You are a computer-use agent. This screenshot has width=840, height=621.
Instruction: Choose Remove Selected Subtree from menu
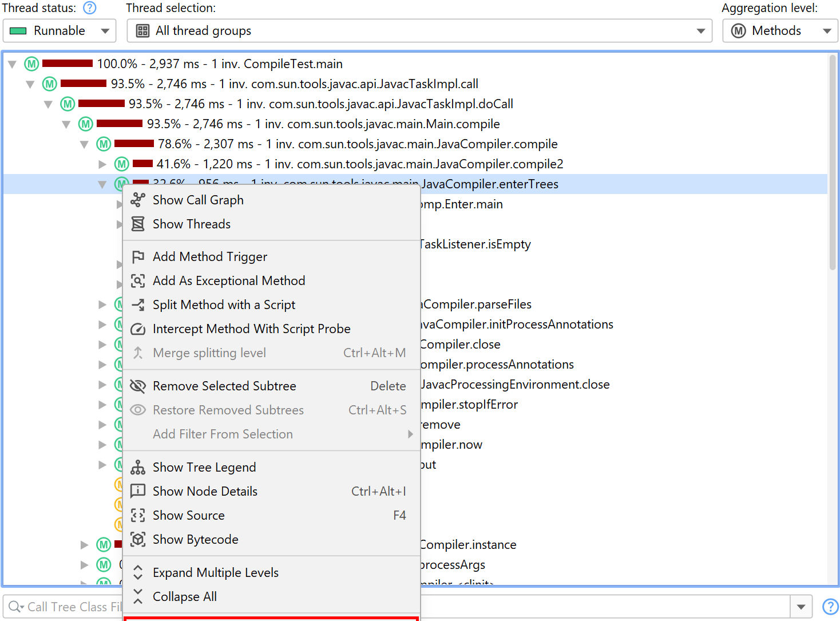pyautogui.click(x=224, y=386)
